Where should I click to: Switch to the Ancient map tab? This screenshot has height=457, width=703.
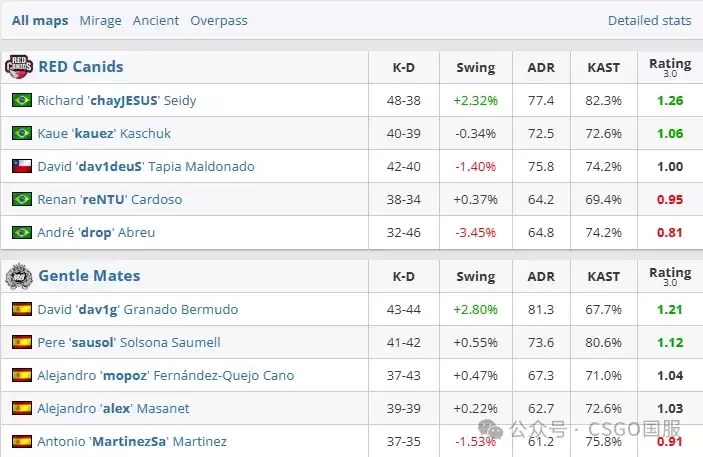156,21
